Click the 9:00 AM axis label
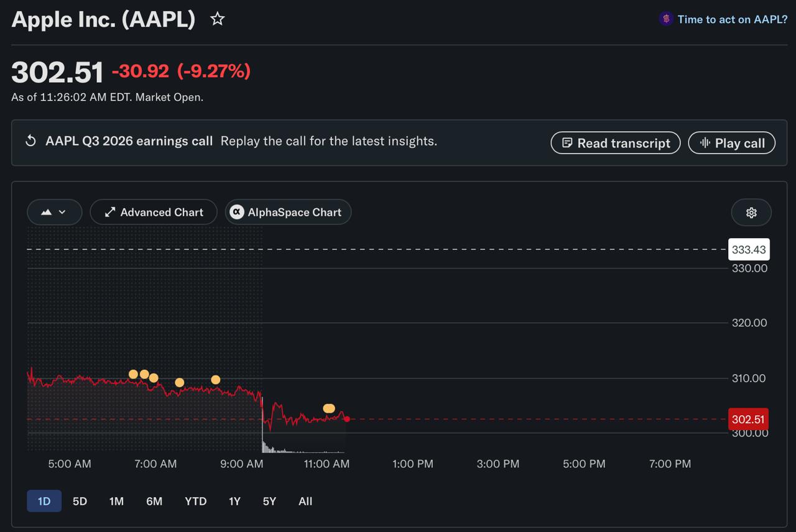This screenshot has width=796, height=532. [241, 464]
